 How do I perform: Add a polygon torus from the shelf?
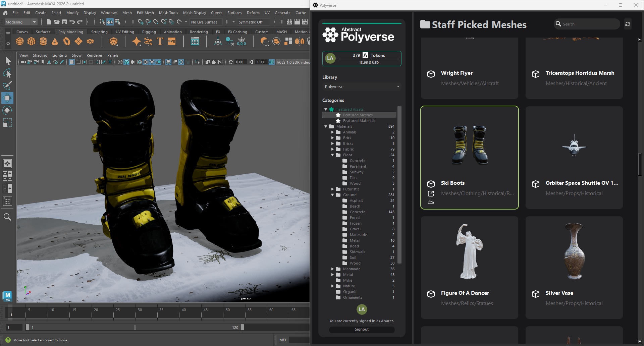click(67, 41)
